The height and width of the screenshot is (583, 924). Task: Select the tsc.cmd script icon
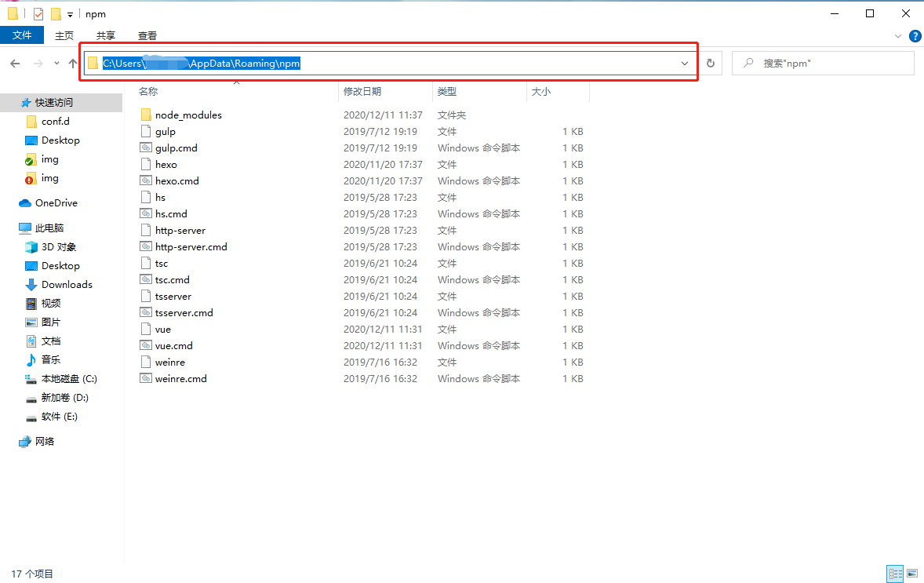click(146, 280)
